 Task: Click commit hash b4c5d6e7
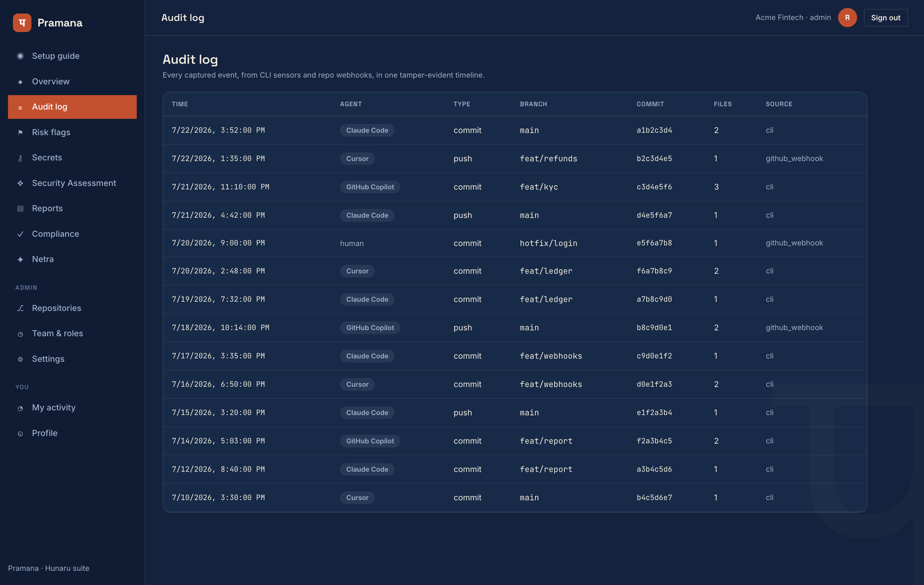654,498
